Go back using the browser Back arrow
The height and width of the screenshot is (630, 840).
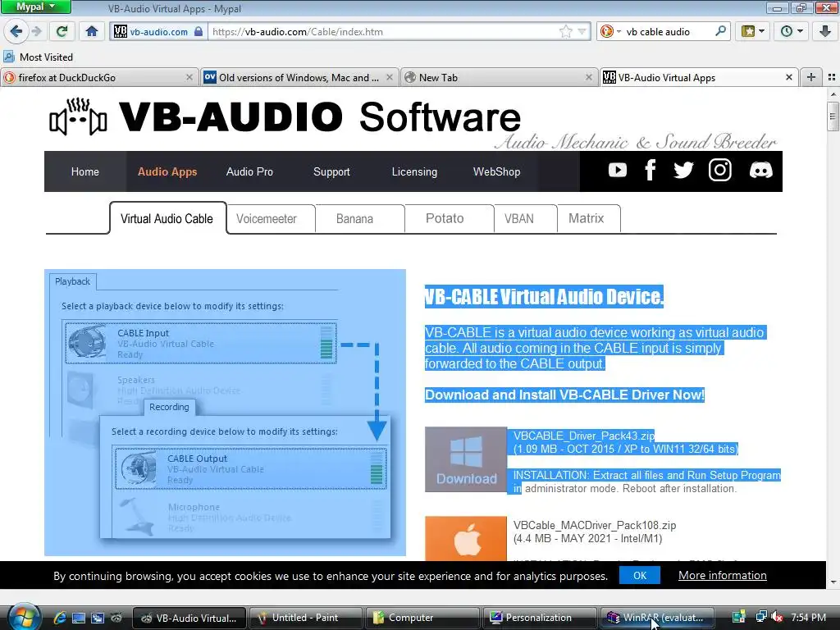(x=16, y=31)
